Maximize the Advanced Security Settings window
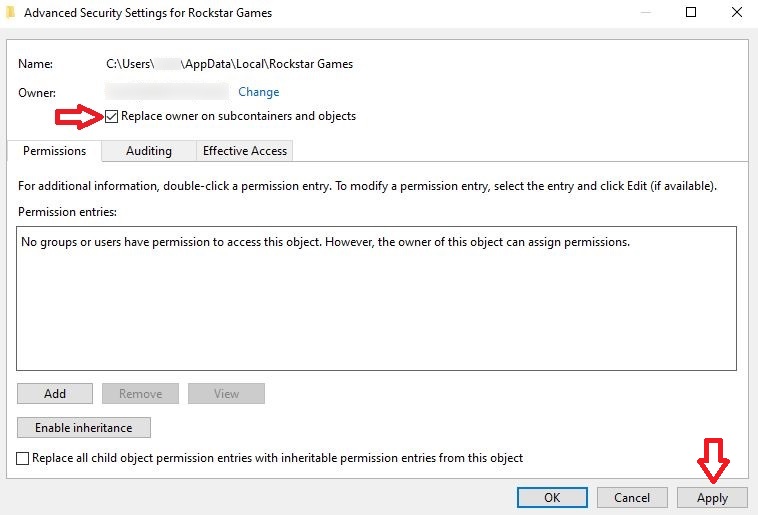This screenshot has width=758, height=515. pos(691,13)
